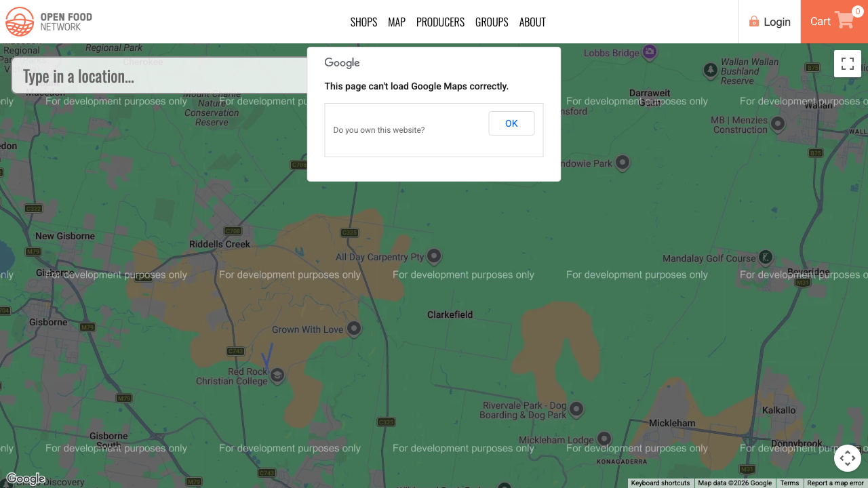Click the Open Food Network logo

(x=49, y=22)
